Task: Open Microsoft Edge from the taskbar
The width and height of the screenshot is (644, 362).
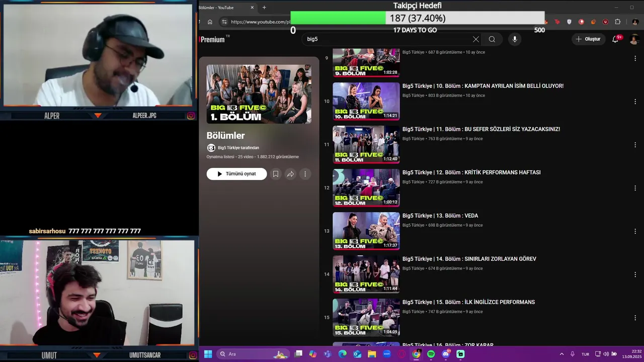Action: point(343,354)
